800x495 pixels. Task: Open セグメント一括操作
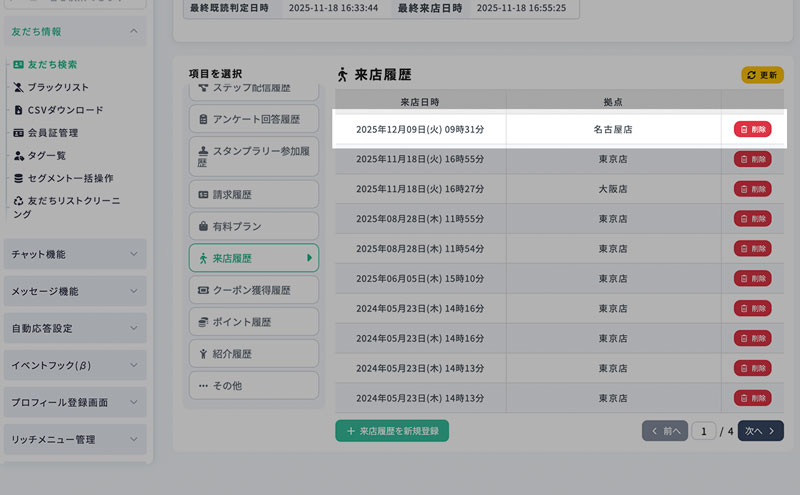point(69,178)
